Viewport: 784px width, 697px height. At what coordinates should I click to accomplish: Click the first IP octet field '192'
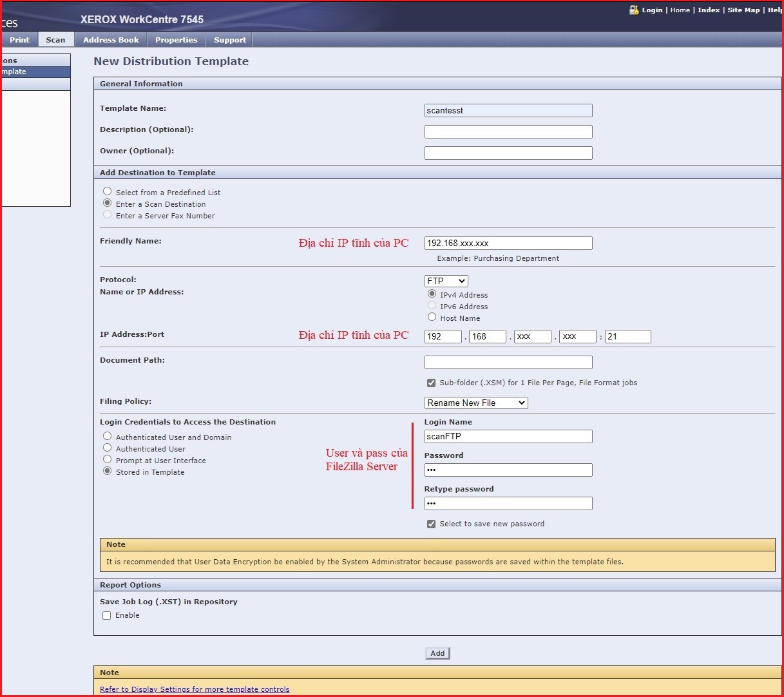[x=443, y=336]
